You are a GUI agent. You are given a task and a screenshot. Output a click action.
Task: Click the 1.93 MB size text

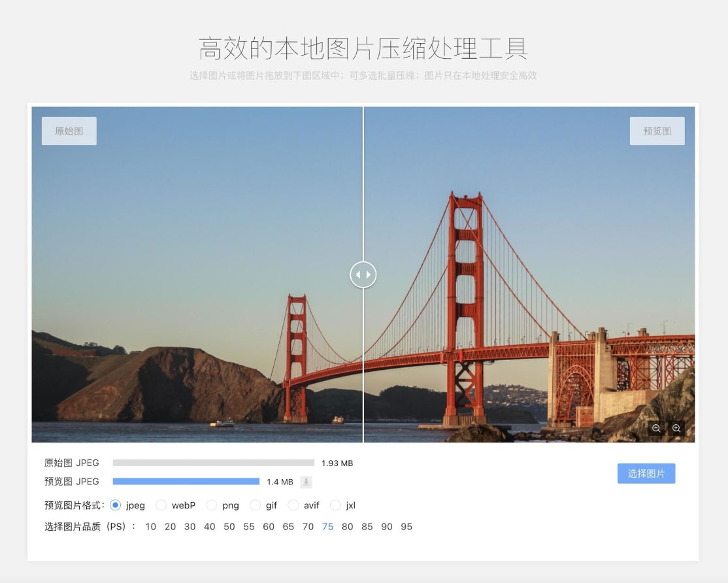pyautogui.click(x=337, y=463)
